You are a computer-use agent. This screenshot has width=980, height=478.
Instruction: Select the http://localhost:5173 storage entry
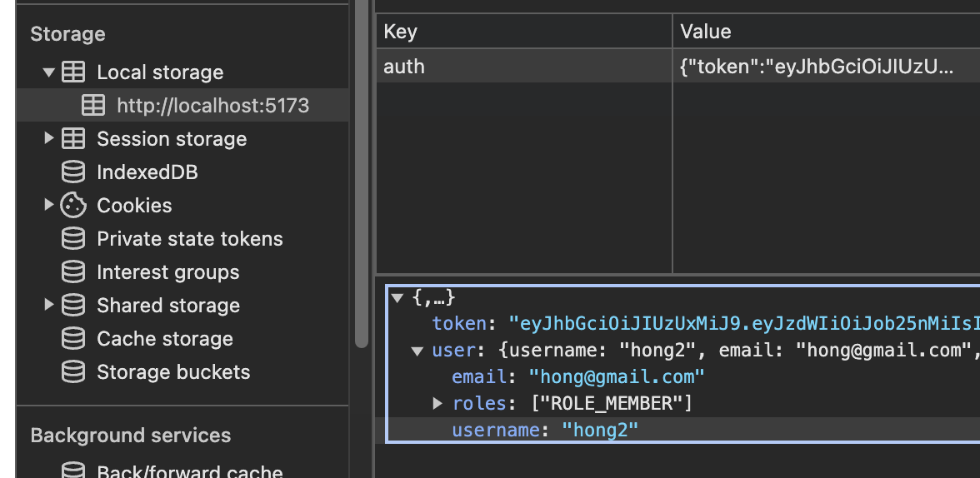coord(212,106)
